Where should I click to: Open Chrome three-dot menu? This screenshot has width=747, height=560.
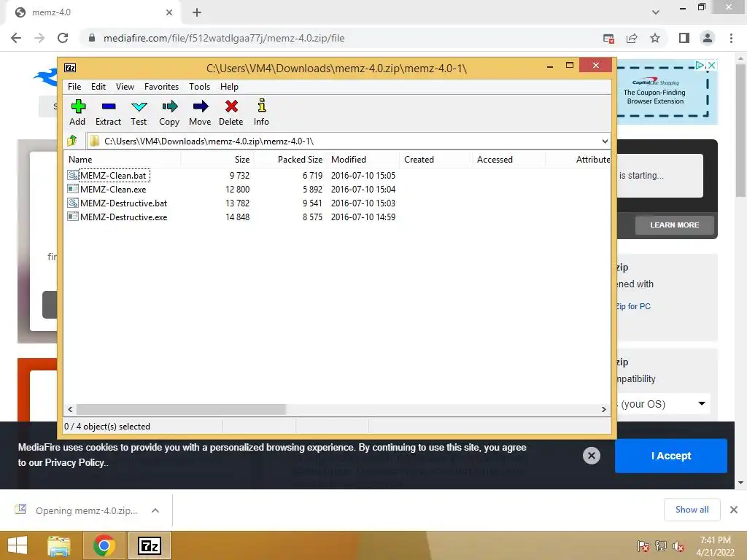[x=731, y=38]
